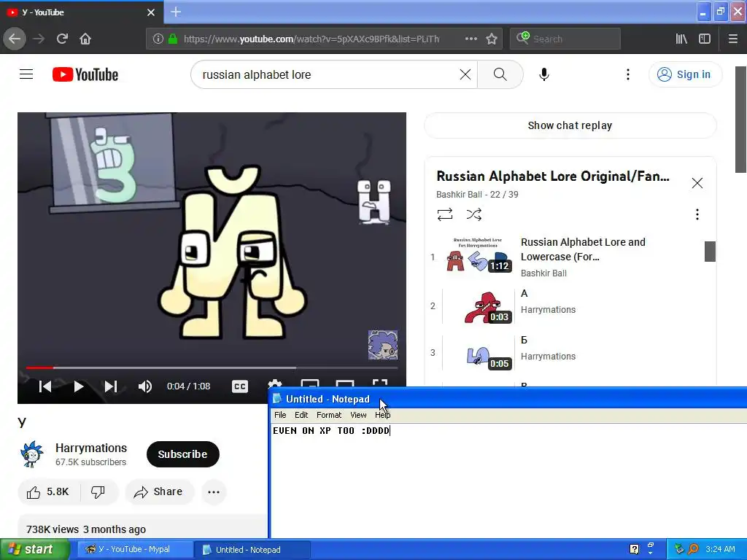Like the video with thumbs up
The height and width of the screenshot is (560, 747).
[47, 491]
